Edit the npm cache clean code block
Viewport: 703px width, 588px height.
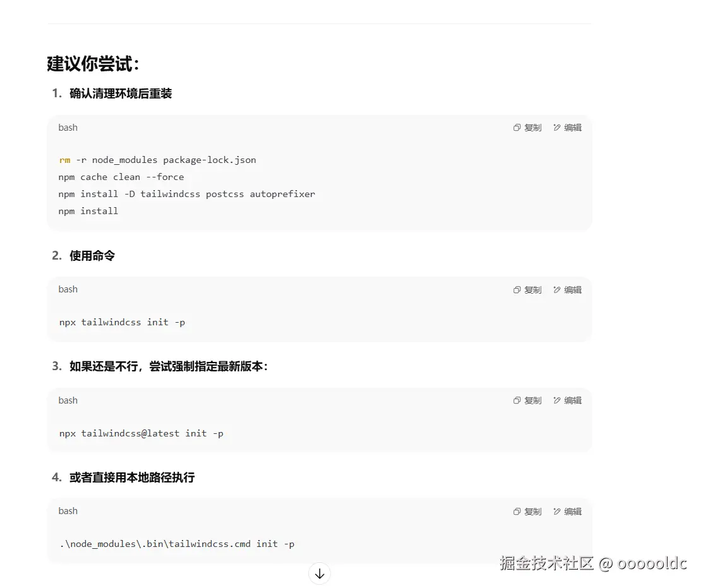click(567, 128)
